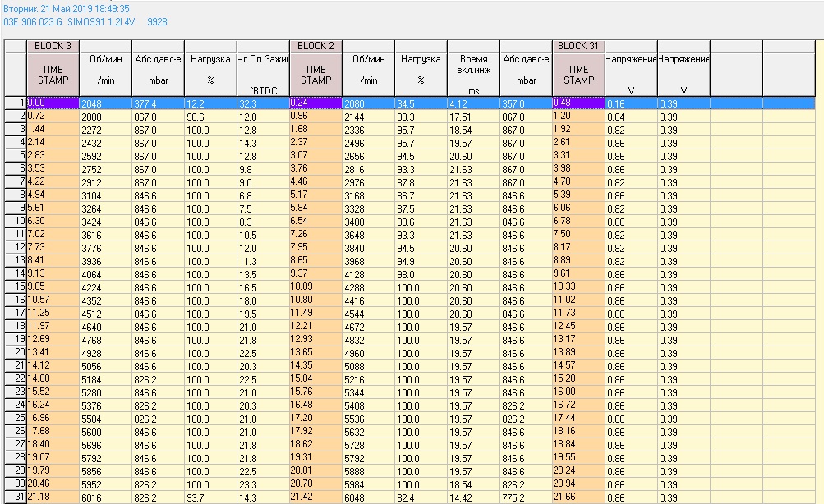
Task: Select the 32.3 ignition angle cell
Action: click(x=263, y=103)
